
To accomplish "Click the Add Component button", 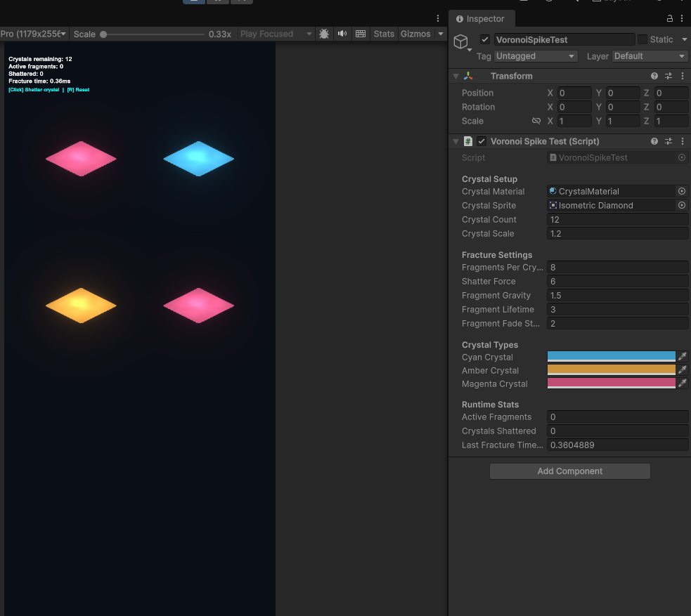I will tap(569, 471).
